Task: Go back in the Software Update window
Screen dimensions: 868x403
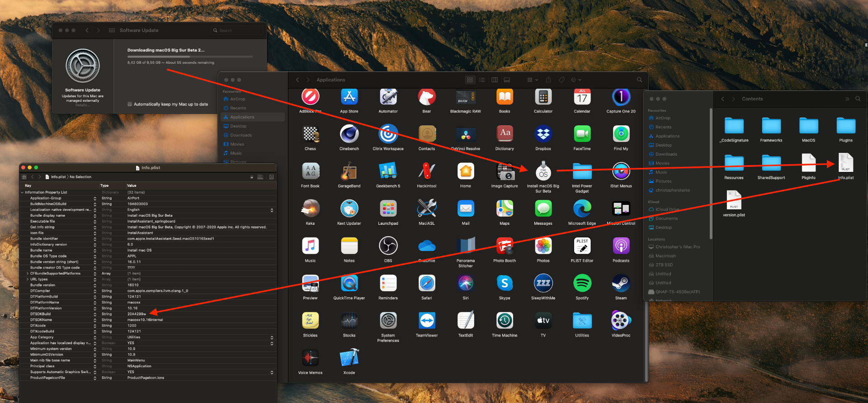Action: pyautogui.click(x=87, y=30)
